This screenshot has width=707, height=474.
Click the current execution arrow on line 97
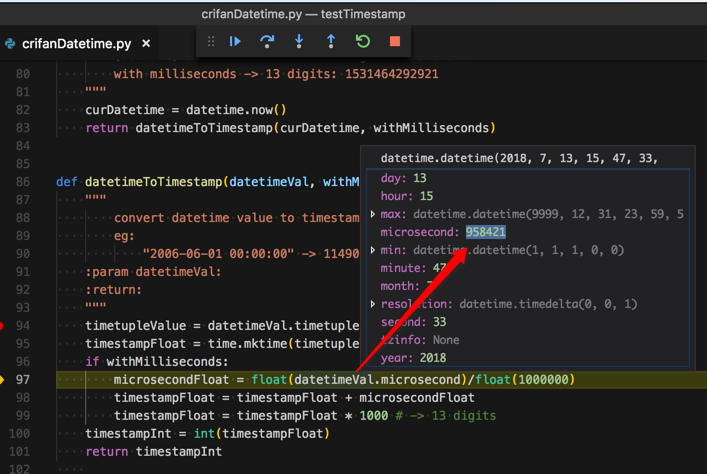coord(2,380)
